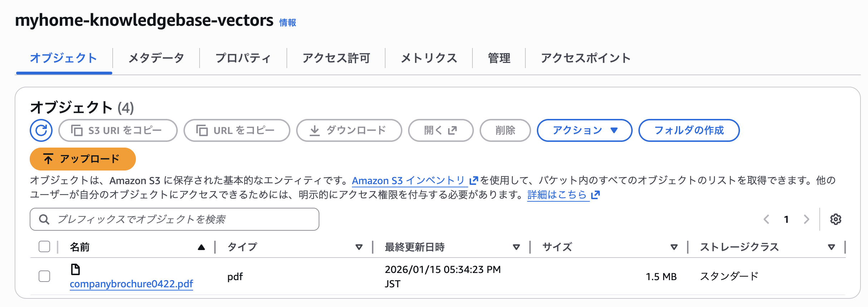Image resolution: width=868 pixels, height=307 pixels.
Task: Check the companybrochure0422.pdf row checkbox
Action: click(x=44, y=276)
